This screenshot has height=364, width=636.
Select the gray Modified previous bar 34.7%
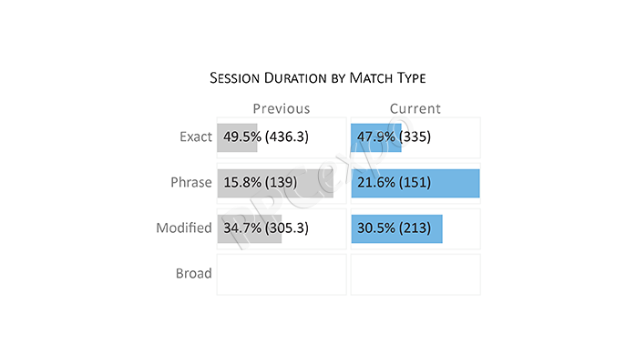click(x=250, y=228)
